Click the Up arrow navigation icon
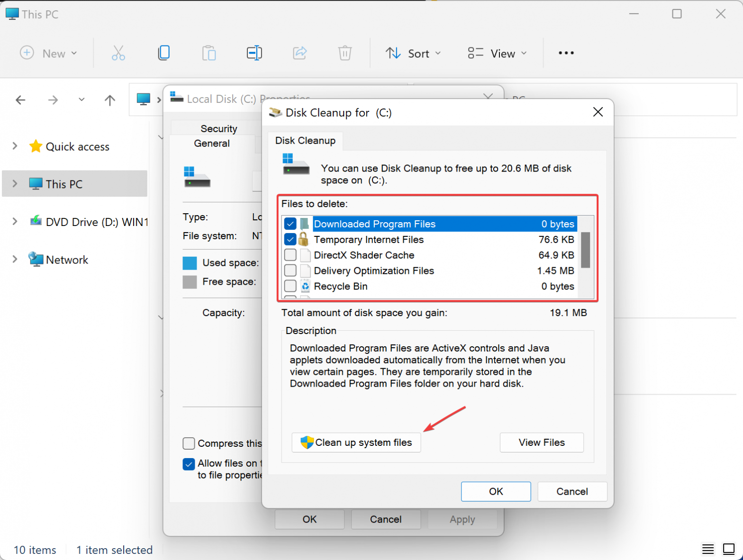743x560 pixels. [x=110, y=100]
